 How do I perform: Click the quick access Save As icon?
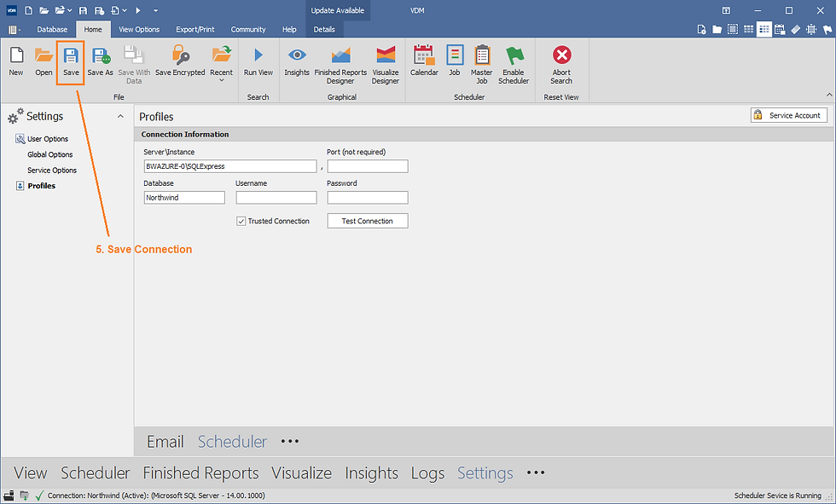tap(99, 10)
